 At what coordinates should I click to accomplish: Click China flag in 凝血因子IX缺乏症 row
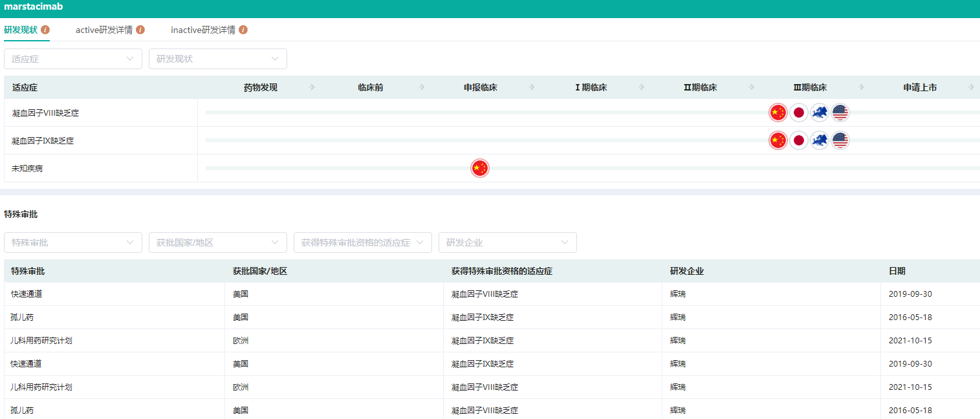[778, 140]
